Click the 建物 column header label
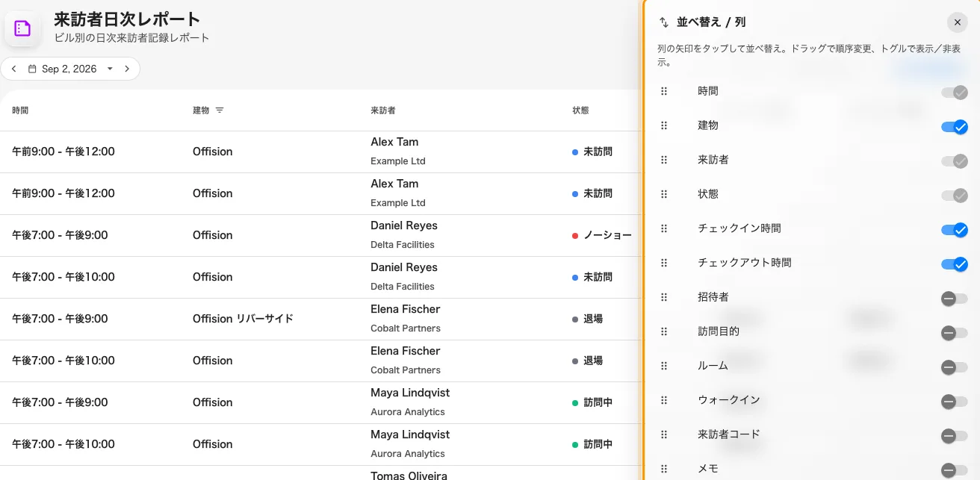Viewport: 980px width, 480px height. 201,110
